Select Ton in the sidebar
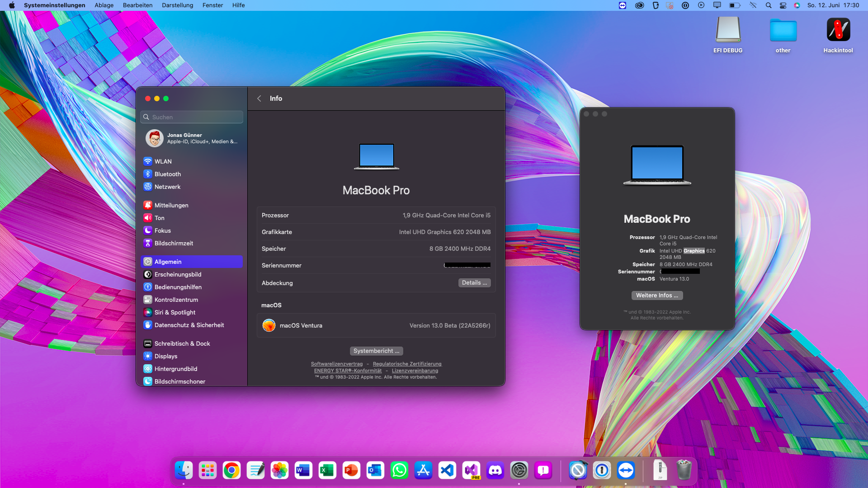Screen dimensions: 868x488 pyautogui.click(x=192, y=218)
